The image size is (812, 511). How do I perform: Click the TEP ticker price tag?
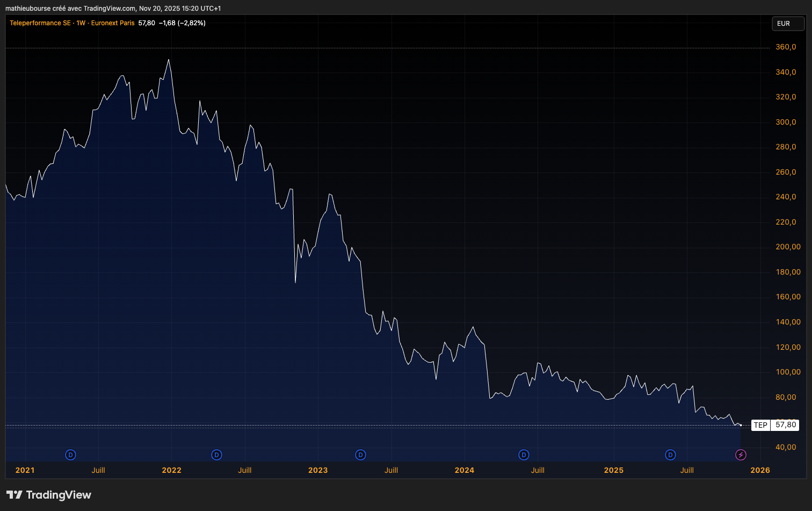pyautogui.click(x=760, y=425)
